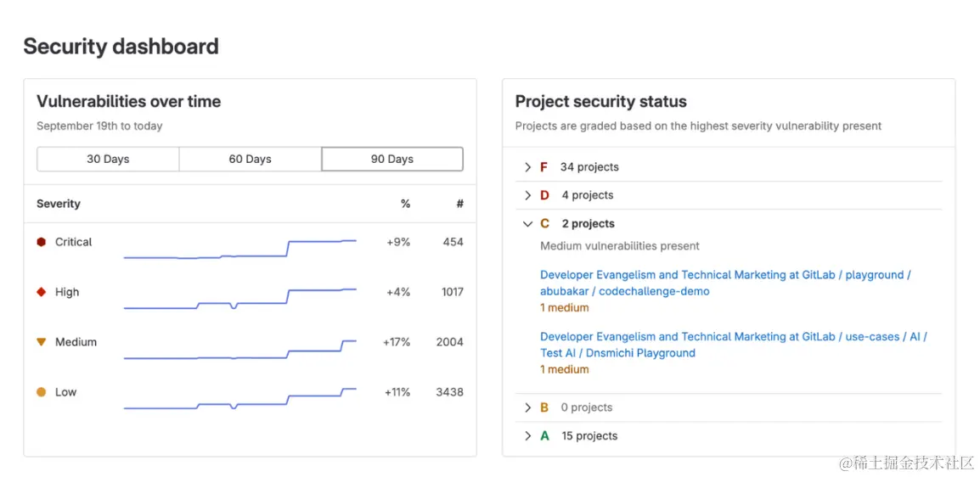Click the High severity diamond icon
The height and width of the screenshot is (477, 980).
pos(41,292)
